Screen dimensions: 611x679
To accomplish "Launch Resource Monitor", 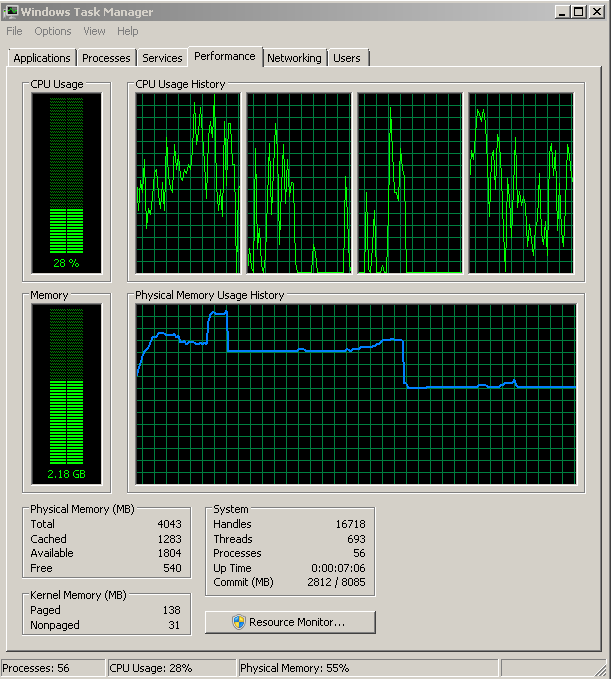I will (x=290, y=622).
